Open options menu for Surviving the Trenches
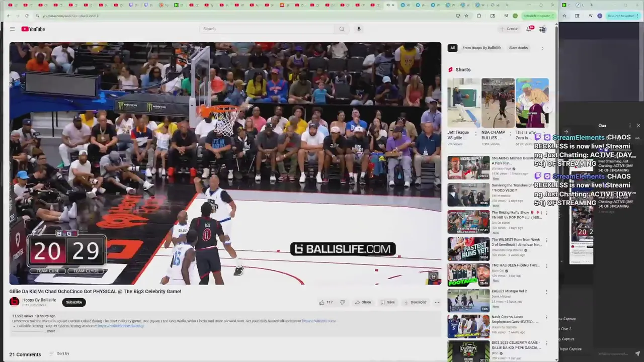644x362 pixels. point(546,186)
